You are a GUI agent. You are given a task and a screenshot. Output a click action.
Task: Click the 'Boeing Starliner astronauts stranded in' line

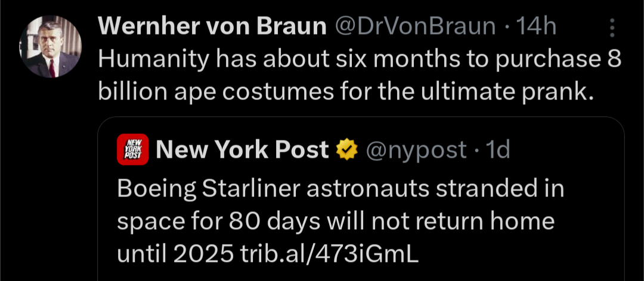tap(340, 189)
